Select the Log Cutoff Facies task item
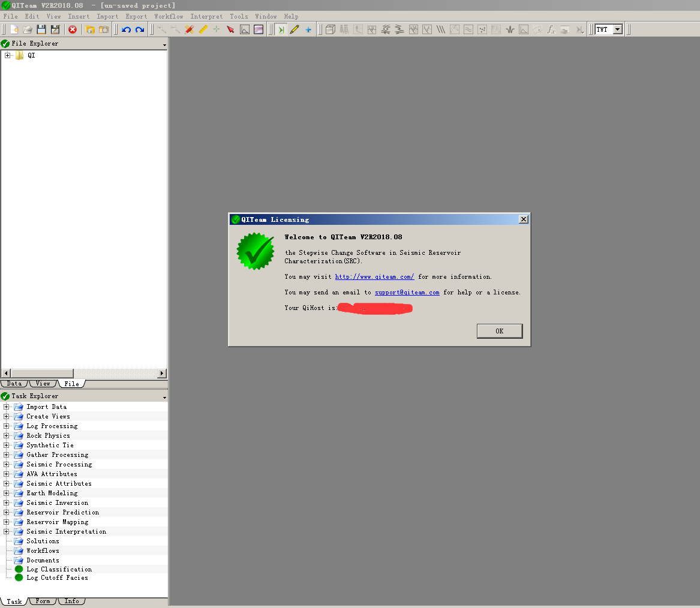 pos(57,577)
